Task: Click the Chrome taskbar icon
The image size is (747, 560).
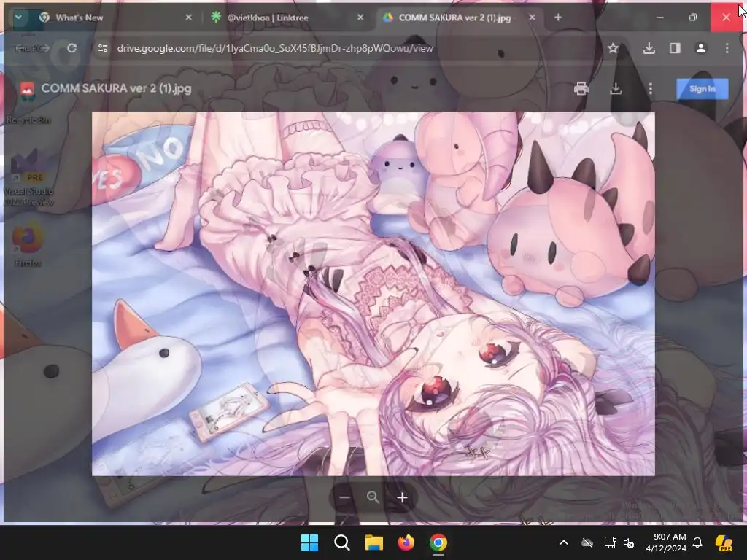Action: (x=438, y=542)
